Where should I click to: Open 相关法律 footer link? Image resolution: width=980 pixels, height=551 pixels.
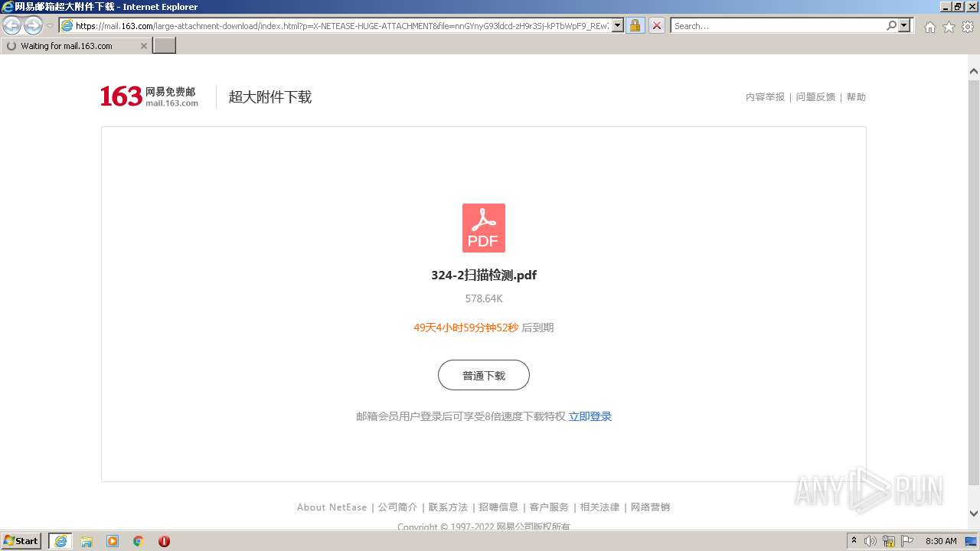click(599, 507)
